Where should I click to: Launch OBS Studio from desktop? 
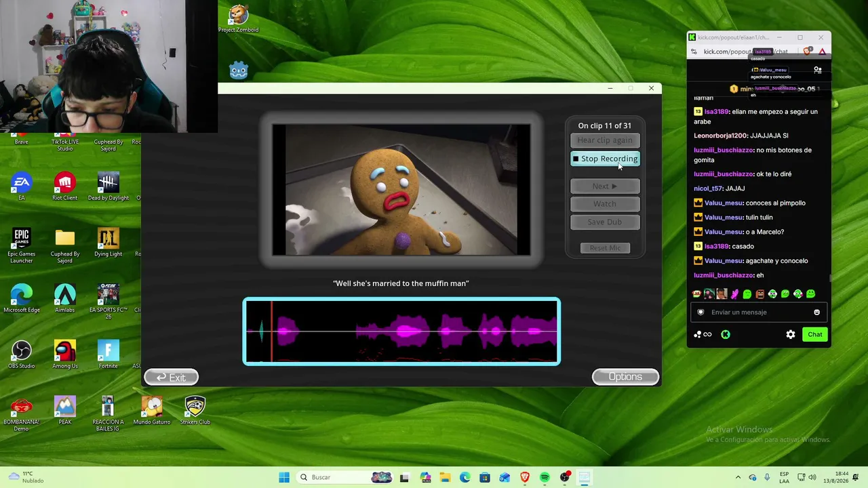point(22,354)
